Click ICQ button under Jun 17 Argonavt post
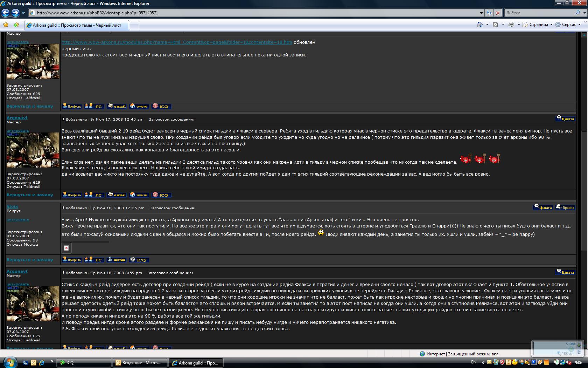 [x=161, y=195]
